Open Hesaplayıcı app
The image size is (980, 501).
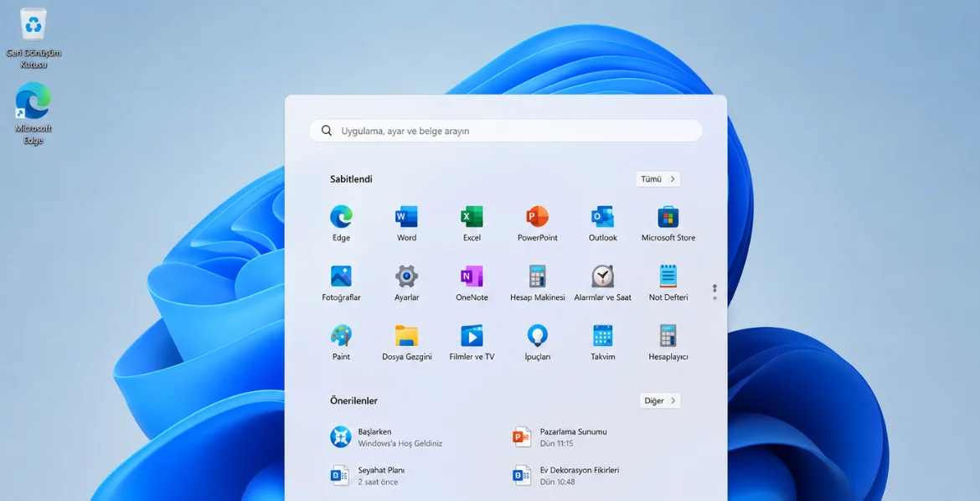(x=668, y=342)
